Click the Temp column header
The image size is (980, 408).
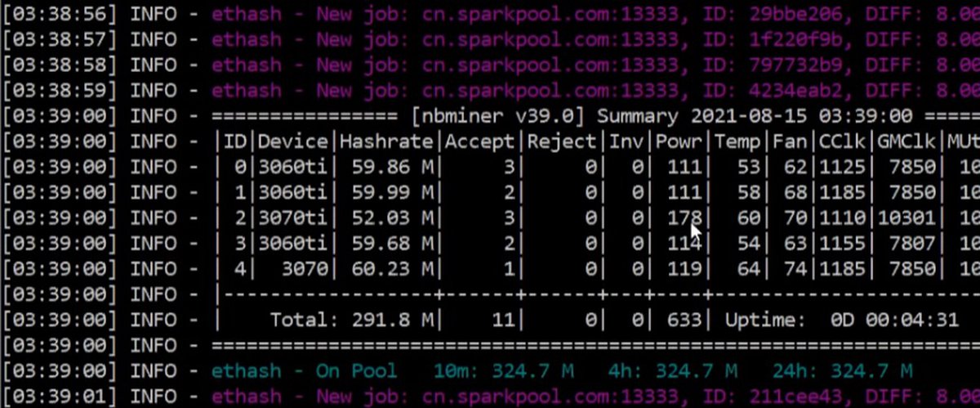point(737,141)
